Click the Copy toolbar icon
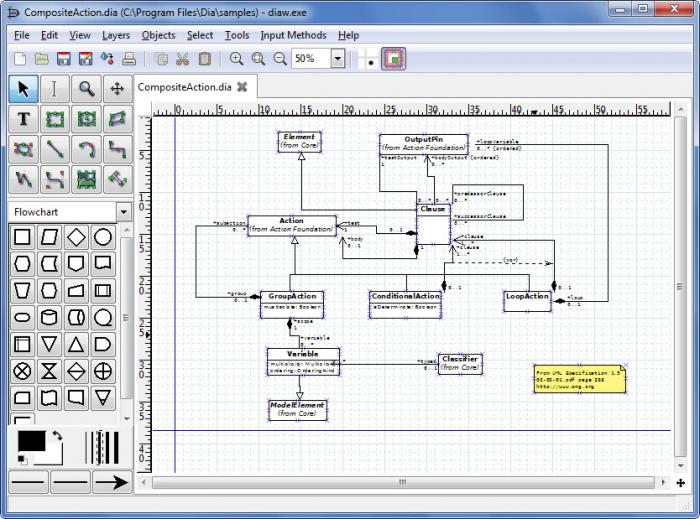The image size is (700, 519). tap(161, 58)
